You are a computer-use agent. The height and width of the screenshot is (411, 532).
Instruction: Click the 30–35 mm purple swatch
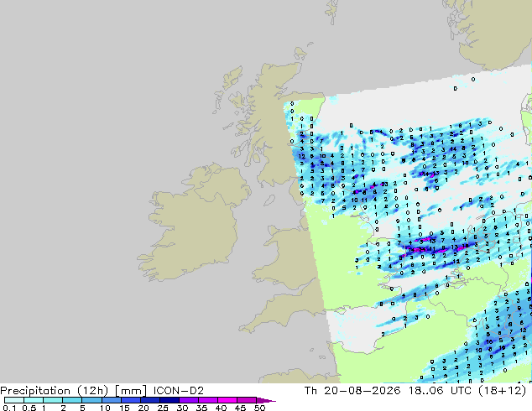188,400
